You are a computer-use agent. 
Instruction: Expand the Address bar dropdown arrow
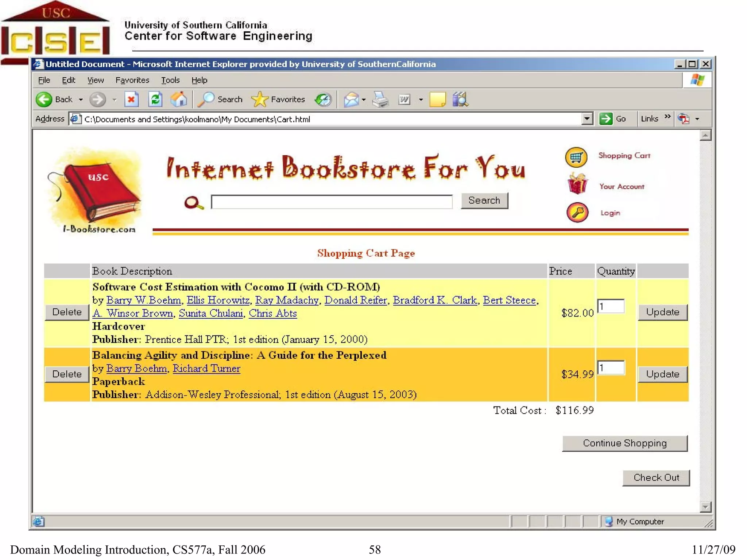(587, 118)
